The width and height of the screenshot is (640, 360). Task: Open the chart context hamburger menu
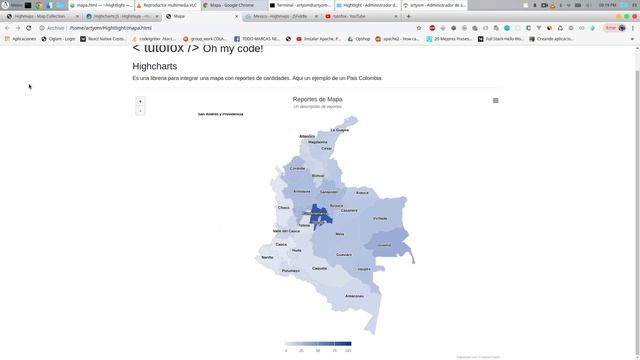(496, 100)
